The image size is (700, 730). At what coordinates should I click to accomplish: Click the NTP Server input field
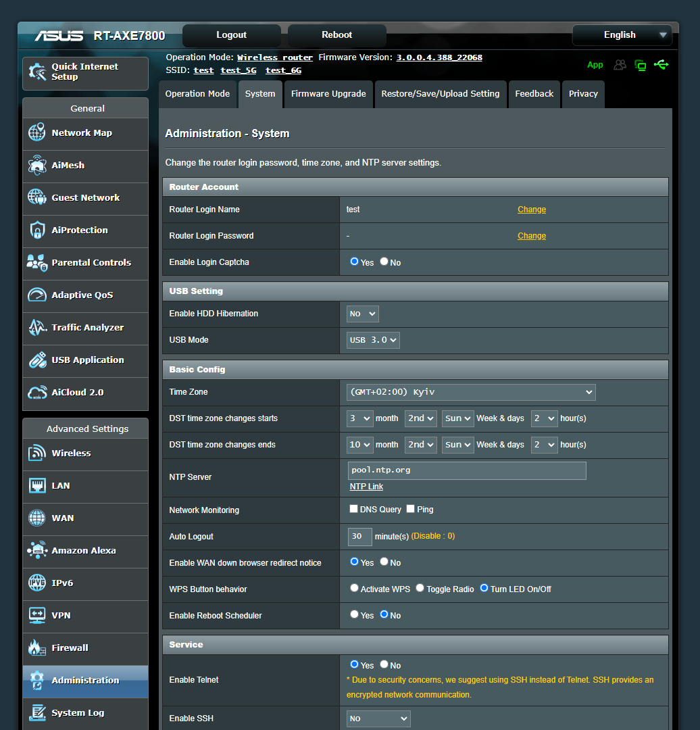[467, 470]
